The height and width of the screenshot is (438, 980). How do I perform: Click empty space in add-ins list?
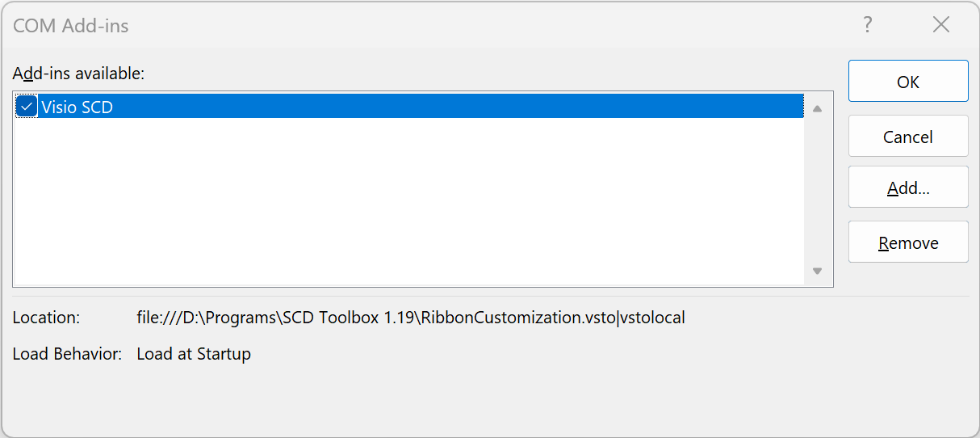pyautogui.click(x=408, y=200)
